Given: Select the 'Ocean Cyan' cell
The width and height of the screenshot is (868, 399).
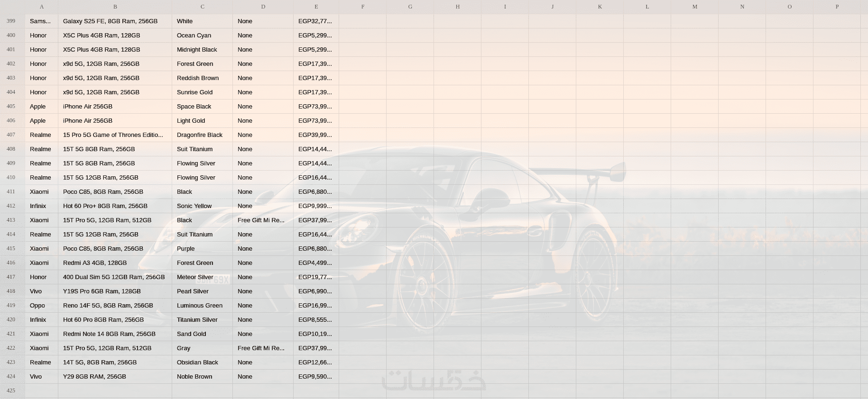Looking at the screenshot, I should (203, 36).
